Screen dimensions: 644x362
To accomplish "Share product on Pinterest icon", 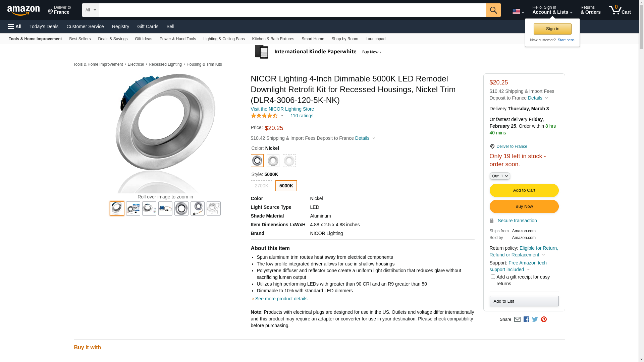I will tap(544, 319).
